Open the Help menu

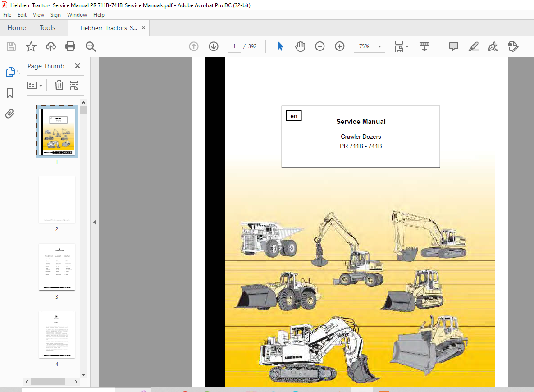(x=99, y=15)
